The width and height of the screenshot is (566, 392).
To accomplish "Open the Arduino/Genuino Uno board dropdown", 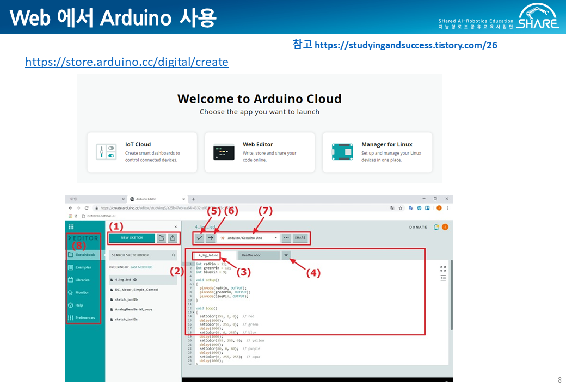I will point(248,238).
